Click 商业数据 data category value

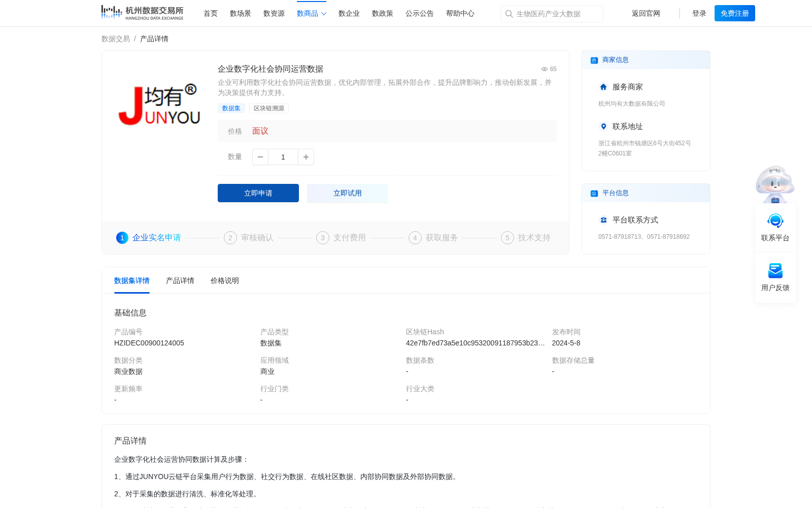(128, 372)
